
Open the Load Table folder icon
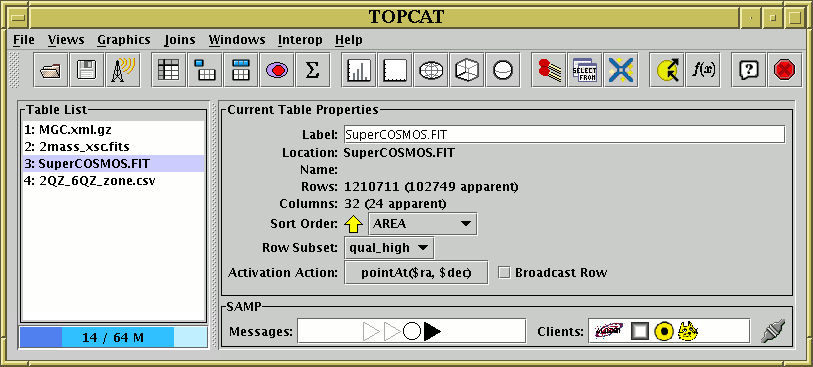50,70
